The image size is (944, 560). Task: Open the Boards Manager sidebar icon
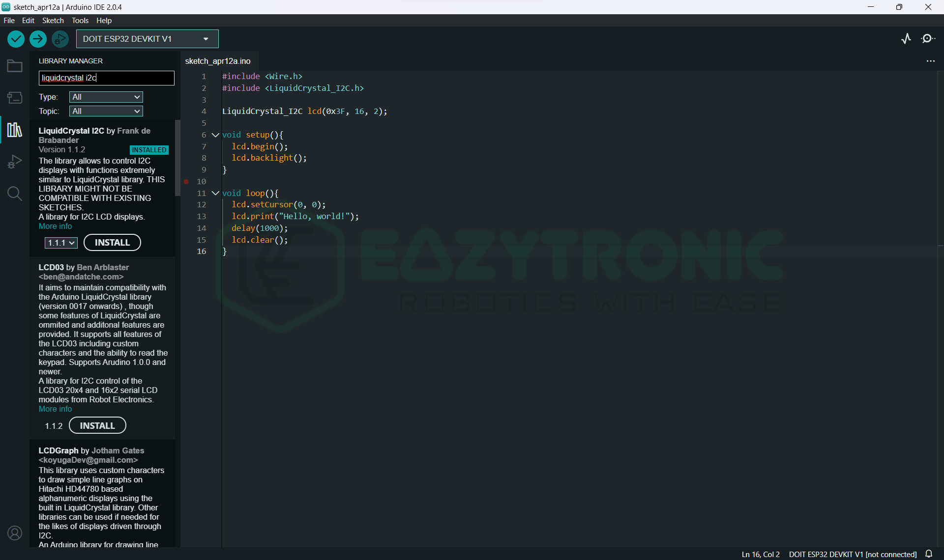coord(14,97)
